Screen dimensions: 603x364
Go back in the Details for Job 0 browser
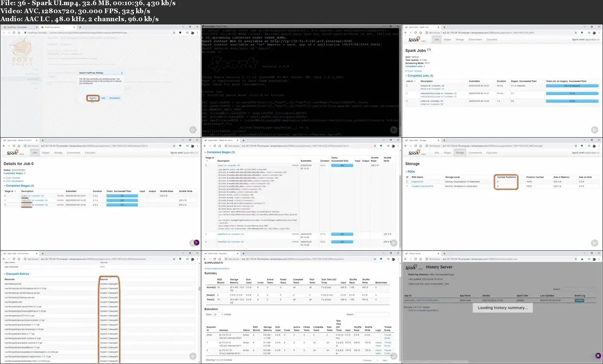coord(4,146)
